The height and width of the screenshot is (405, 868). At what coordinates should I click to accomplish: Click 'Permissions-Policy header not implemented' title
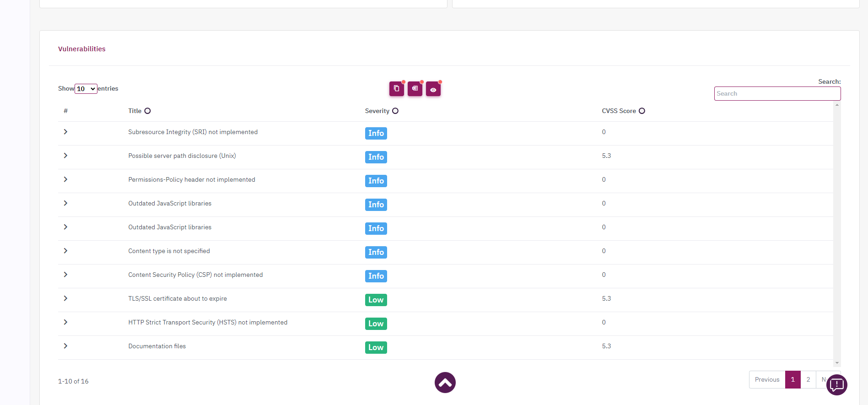192,180
